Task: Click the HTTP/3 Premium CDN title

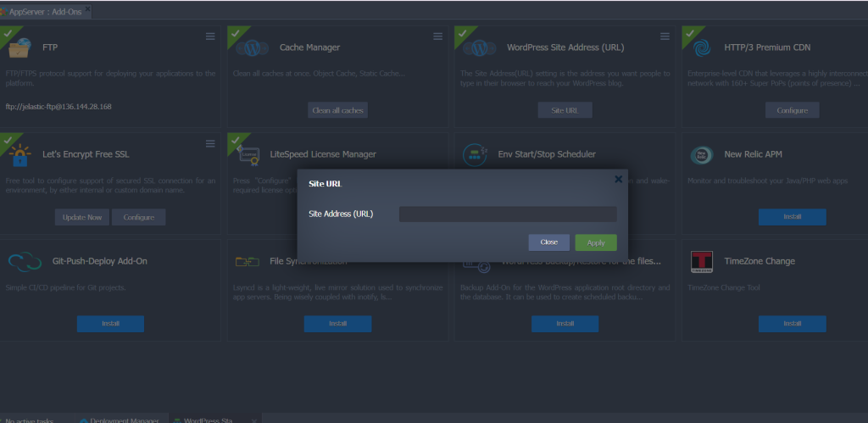Action: pos(767,47)
